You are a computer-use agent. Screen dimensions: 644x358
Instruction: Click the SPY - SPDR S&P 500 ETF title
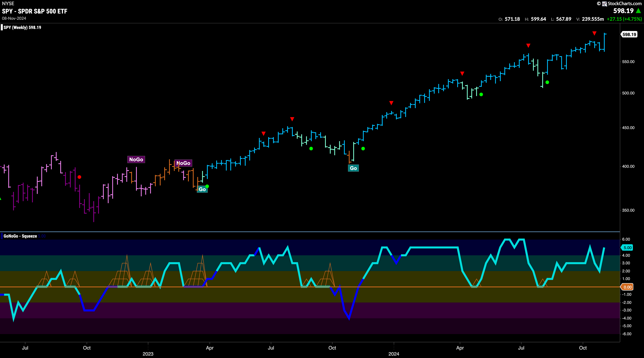click(34, 11)
